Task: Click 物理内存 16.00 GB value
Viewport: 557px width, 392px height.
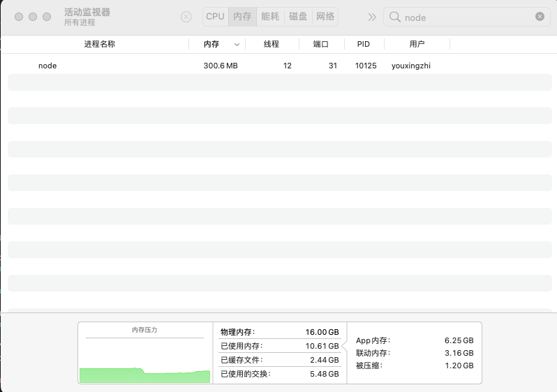Action: (x=322, y=332)
